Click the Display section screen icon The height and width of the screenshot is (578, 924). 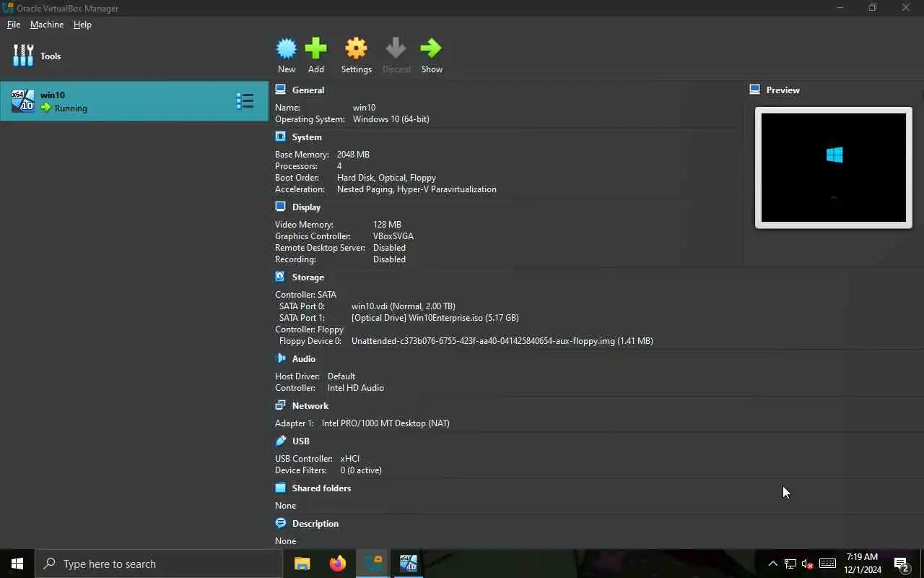280,207
